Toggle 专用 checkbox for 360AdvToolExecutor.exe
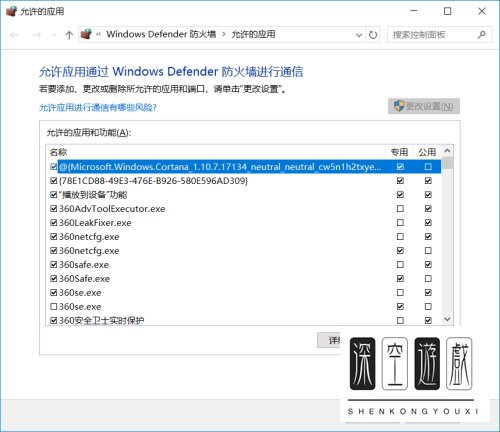 [400, 209]
